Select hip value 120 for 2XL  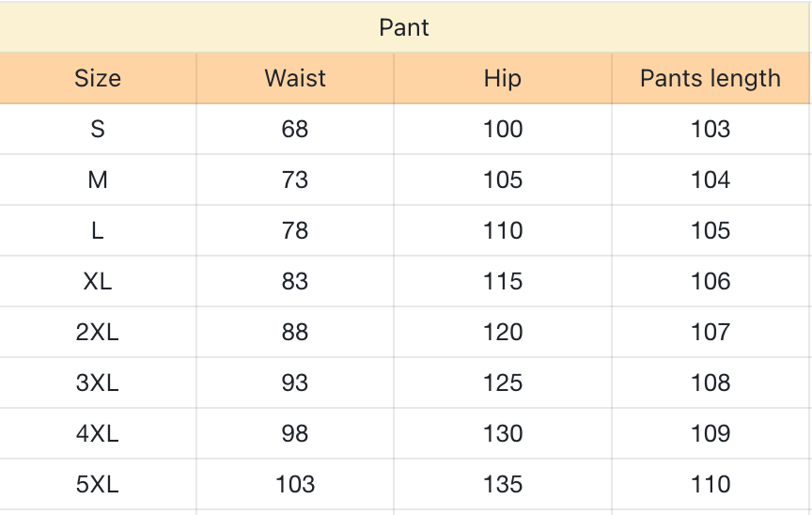point(503,332)
